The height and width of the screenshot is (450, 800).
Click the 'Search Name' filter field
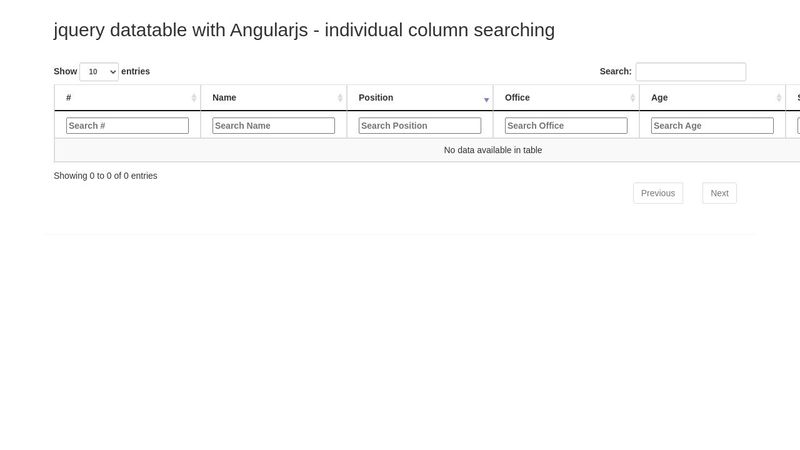[273, 126]
